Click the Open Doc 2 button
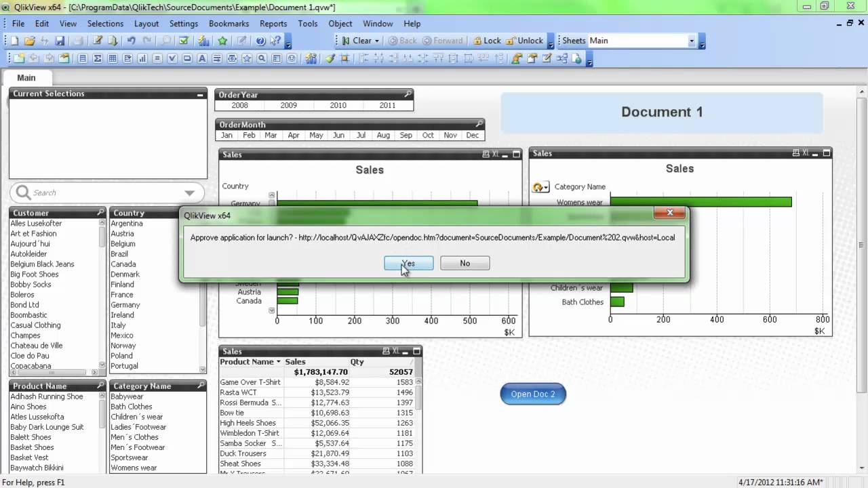 pyautogui.click(x=533, y=394)
